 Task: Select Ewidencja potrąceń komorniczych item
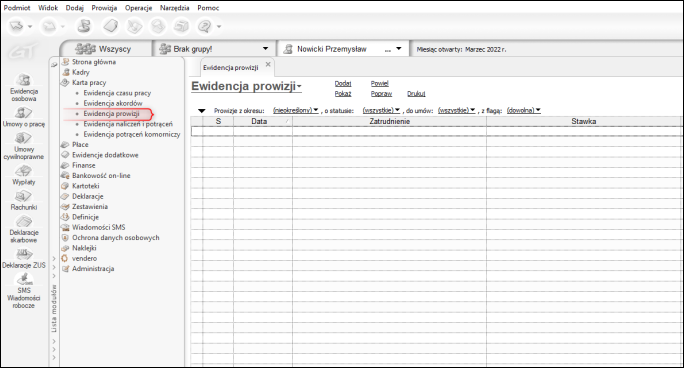pyautogui.click(x=132, y=134)
